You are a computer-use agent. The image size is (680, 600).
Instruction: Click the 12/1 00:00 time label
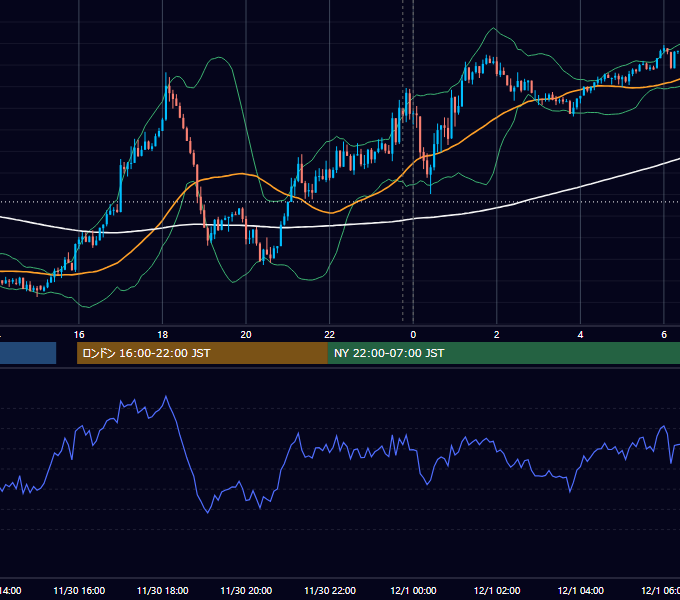tap(413, 590)
